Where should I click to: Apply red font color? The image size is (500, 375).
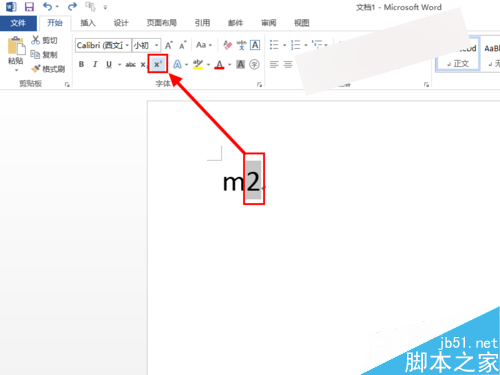point(219,64)
